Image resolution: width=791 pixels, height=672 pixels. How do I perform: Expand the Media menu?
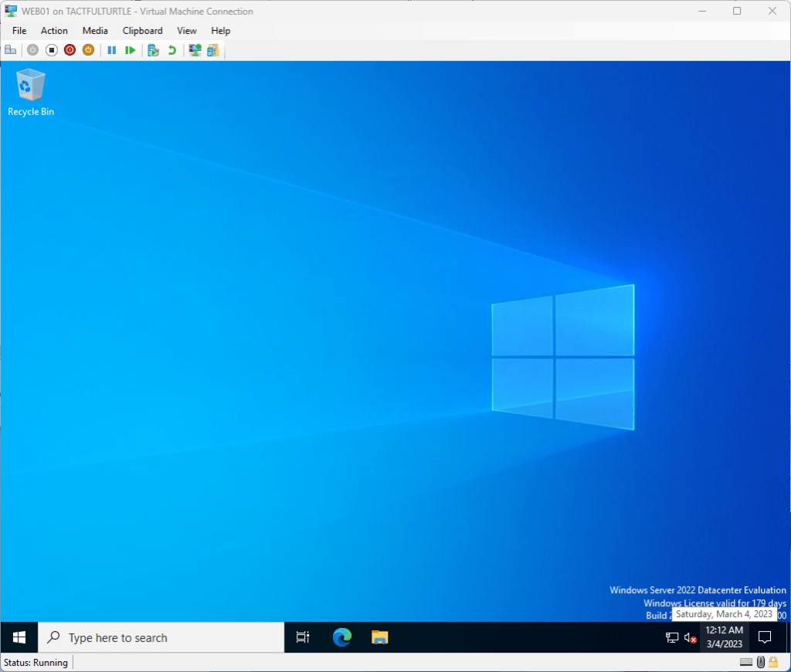[x=95, y=31]
